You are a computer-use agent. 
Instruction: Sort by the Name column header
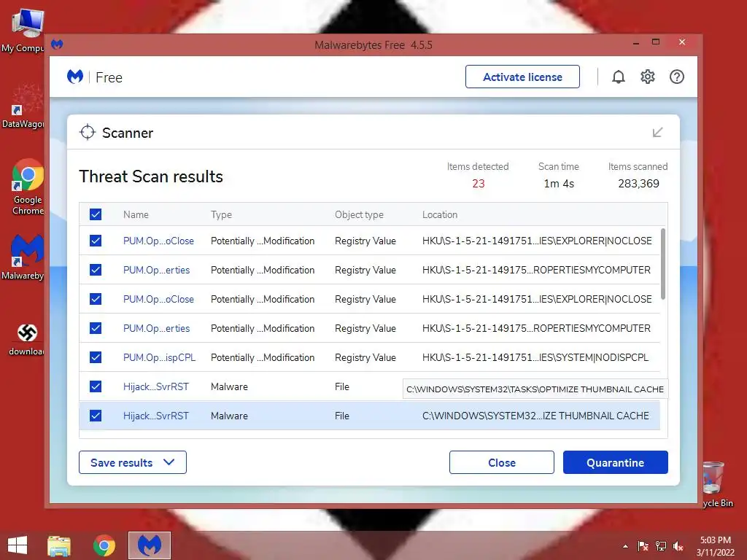click(x=136, y=215)
